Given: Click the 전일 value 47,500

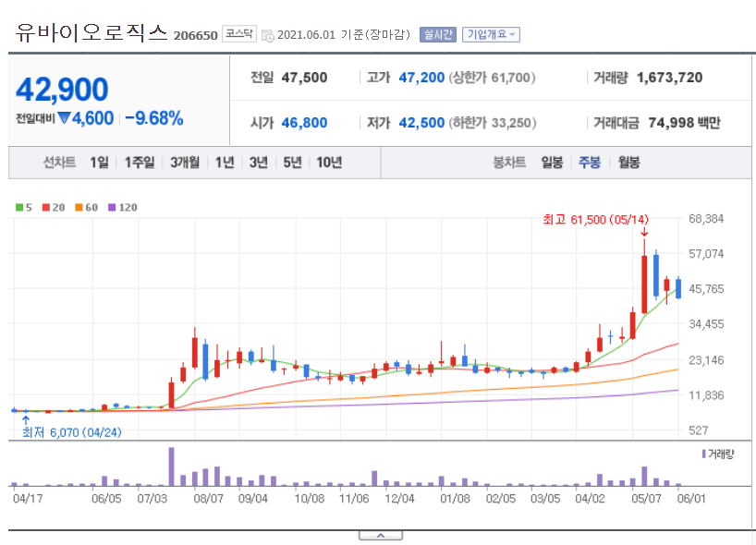Looking at the screenshot, I should 304,78.
